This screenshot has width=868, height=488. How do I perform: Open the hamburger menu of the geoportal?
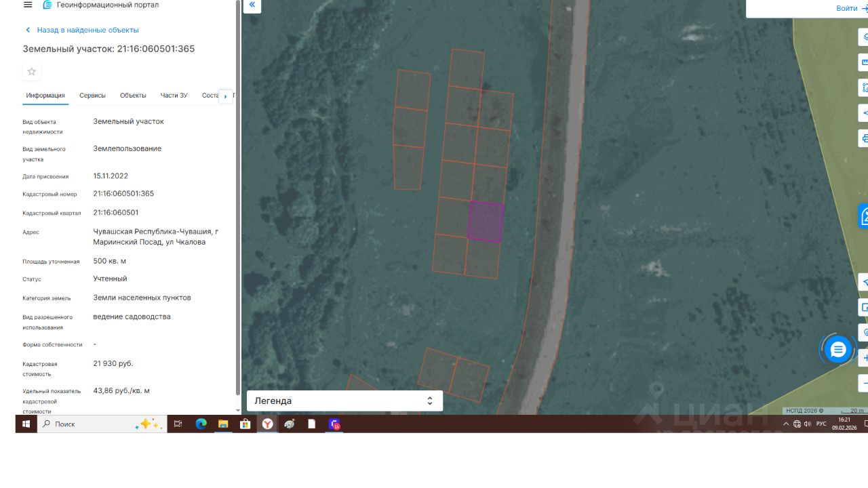[28, 5]
